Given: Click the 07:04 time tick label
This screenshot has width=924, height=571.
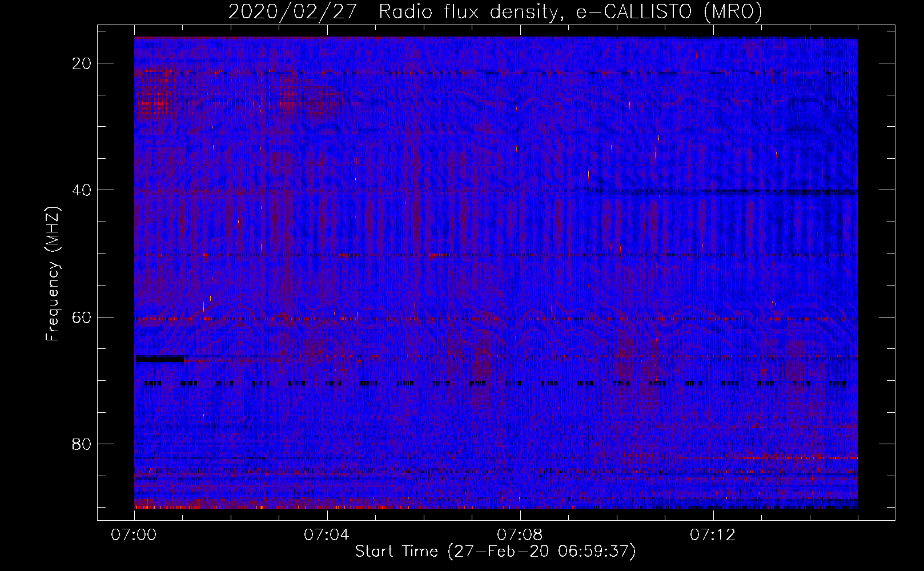Looking at the screenshot, I should tap(327, 534).
